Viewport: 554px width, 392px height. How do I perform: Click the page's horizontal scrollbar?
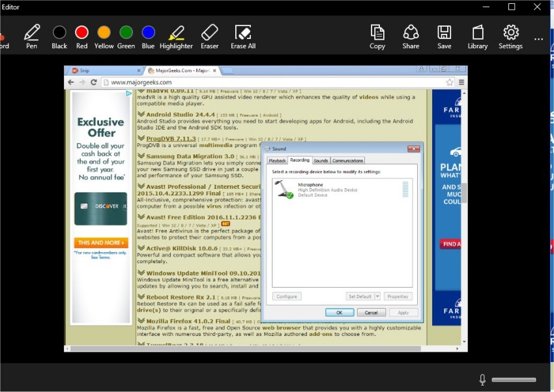246,348
